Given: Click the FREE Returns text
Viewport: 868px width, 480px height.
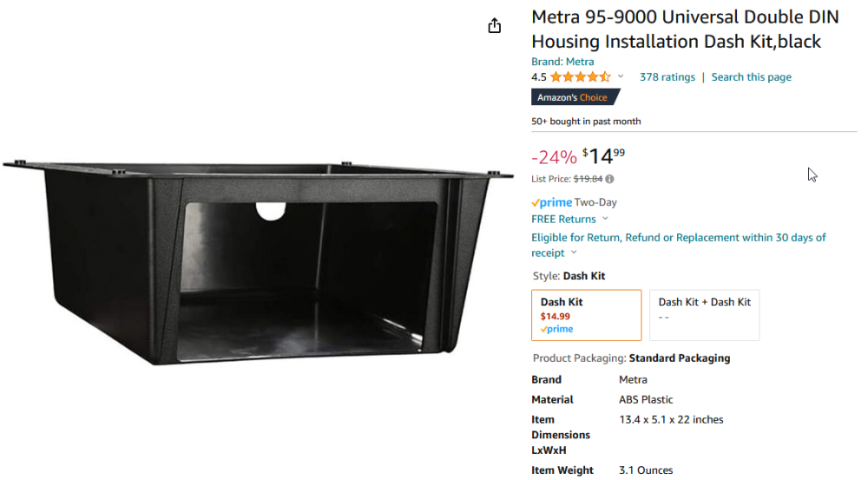Looking at the screenshot, I should pyautogui.click(x=563, y=220).
